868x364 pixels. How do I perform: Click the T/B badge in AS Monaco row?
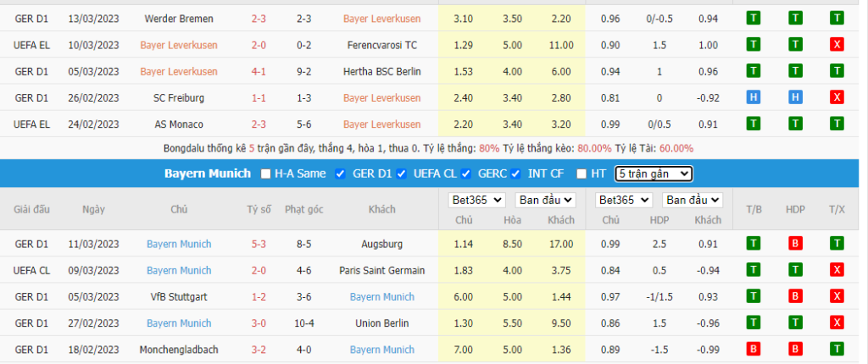point(753,124)
